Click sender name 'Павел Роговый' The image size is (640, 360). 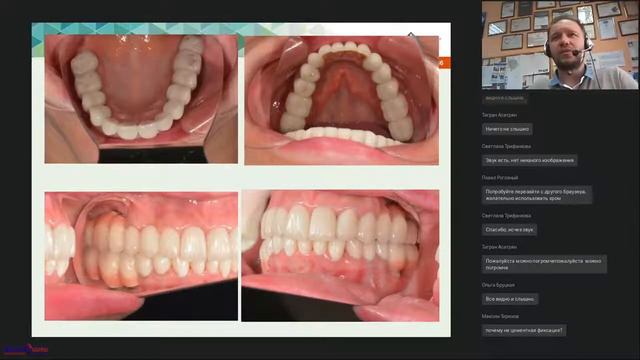500,178
